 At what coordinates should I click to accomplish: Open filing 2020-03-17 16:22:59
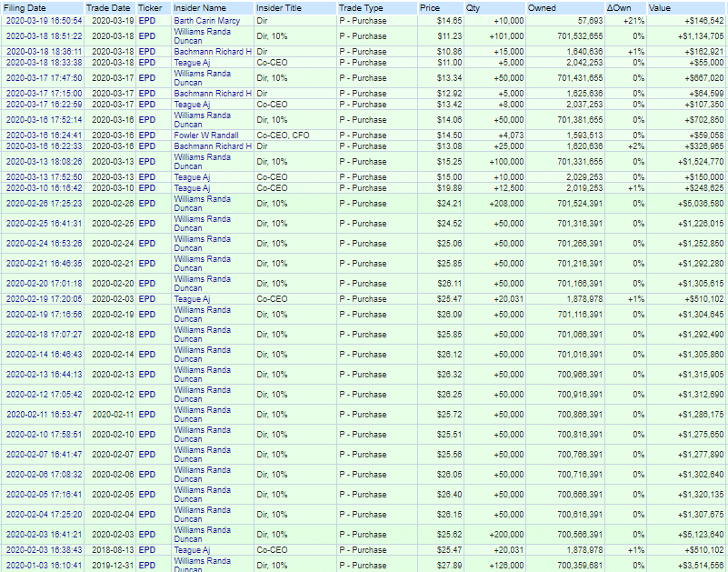point(45,105)
